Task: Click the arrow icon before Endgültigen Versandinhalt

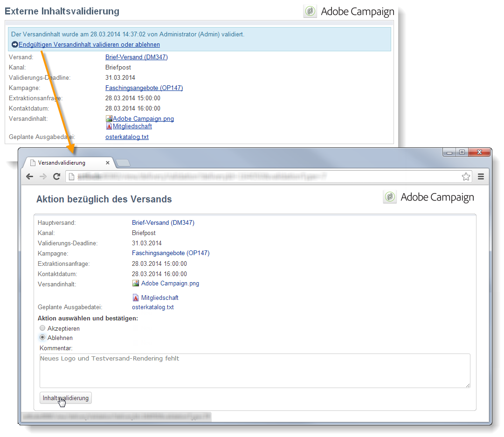Action: point(15,44)
